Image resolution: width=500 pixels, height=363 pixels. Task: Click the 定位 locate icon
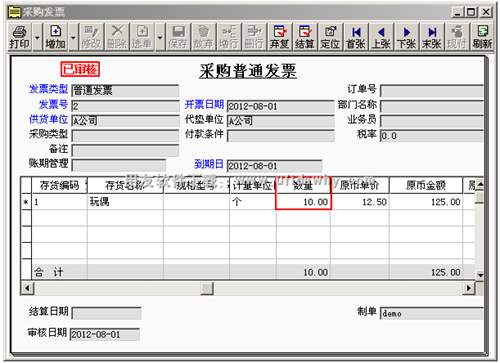click(x=330, y=37)
